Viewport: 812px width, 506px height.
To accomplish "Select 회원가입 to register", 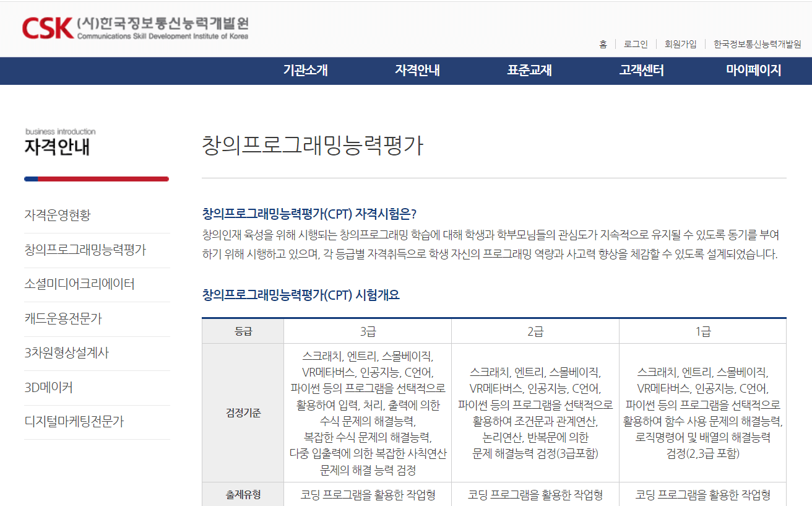I will 680,44.
